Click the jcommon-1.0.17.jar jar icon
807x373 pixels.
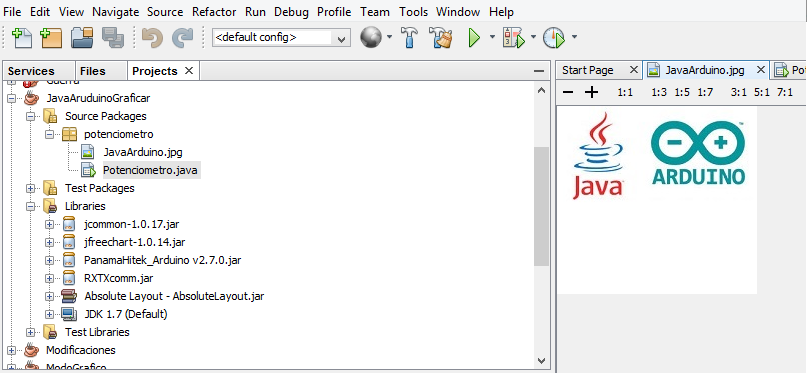click(69, 224)
